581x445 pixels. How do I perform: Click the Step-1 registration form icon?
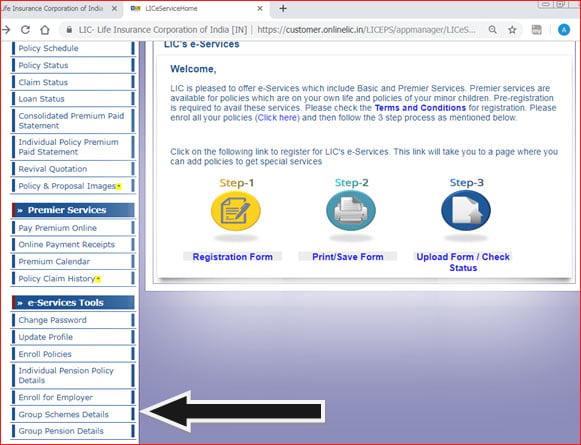(x=236, y=211)
